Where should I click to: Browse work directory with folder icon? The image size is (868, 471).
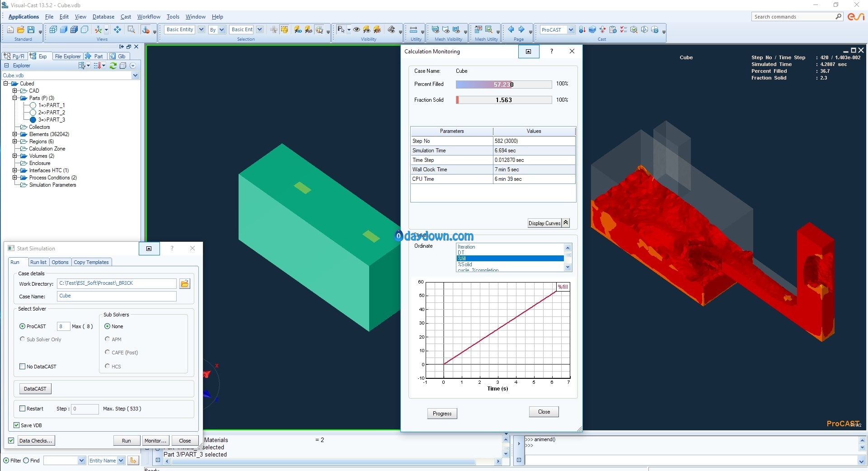[185, 284]
